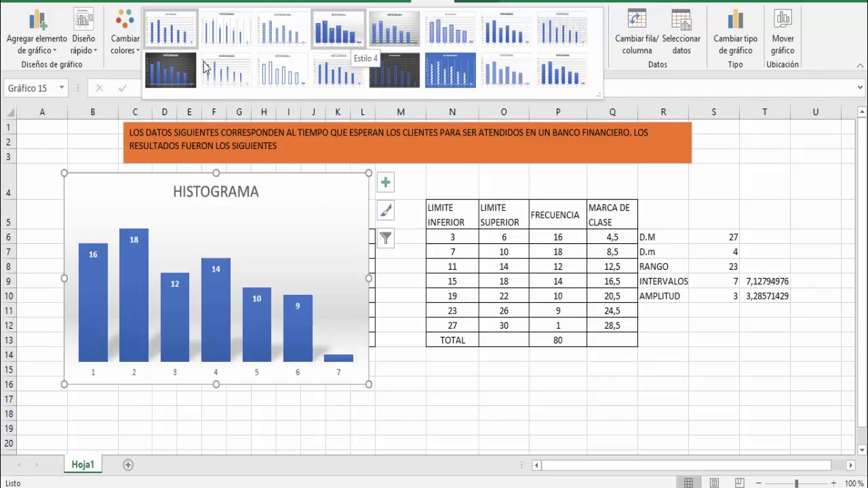Click the zoom slider handle
Image resolution: width=868 pixels, height=488 pixels.
pyautogui.click(x=797, y=483)
